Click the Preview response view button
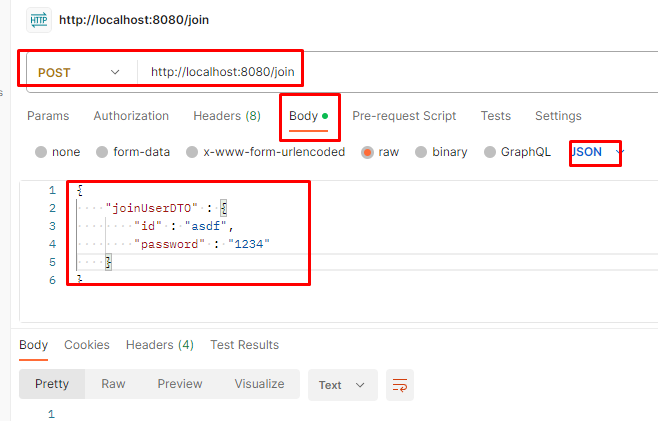The image size is (658, 421). (180, 384)
